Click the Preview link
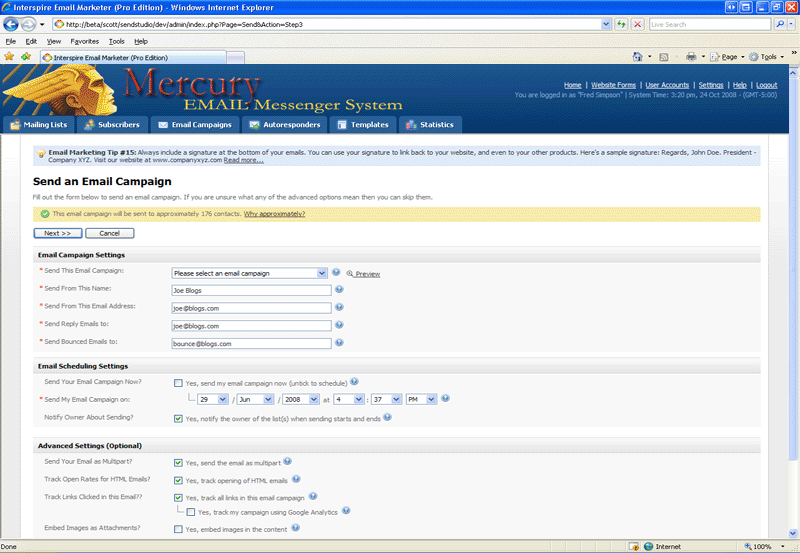 point(367,274)
